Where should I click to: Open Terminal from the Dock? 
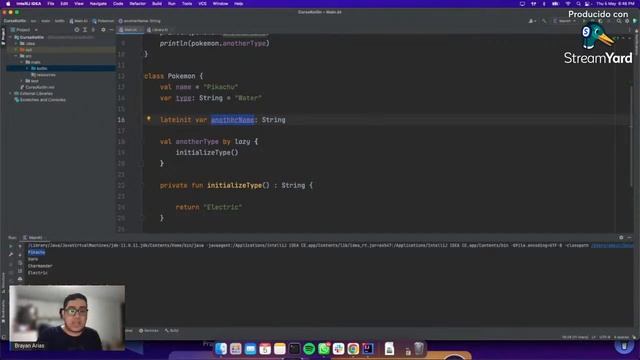click(294, 349)
